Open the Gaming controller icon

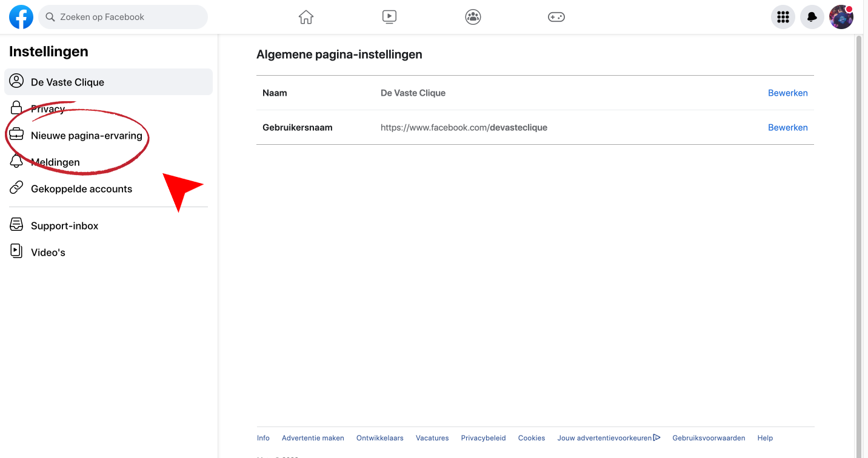(556, 17)
